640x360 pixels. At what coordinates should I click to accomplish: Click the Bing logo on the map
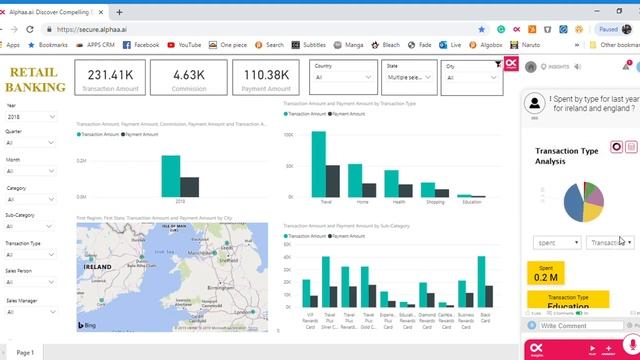87,325
